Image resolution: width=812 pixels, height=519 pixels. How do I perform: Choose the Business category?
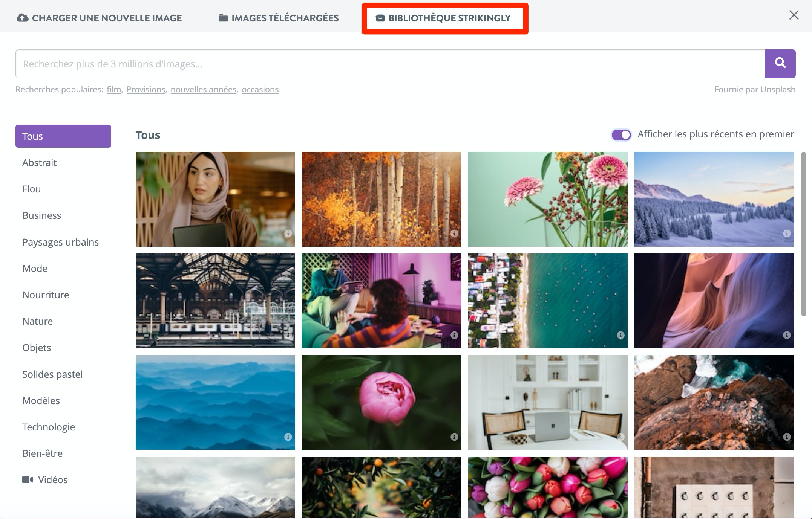pos(41,215)
